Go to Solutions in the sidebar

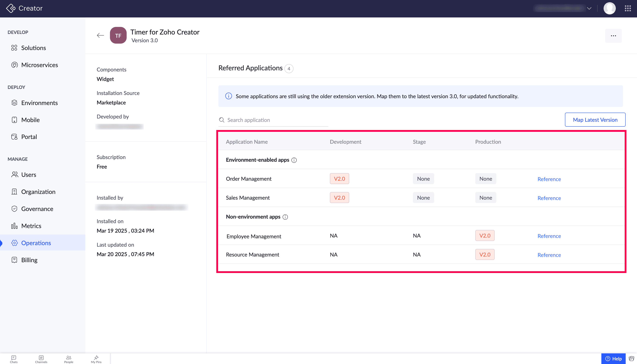pos(34,48)
